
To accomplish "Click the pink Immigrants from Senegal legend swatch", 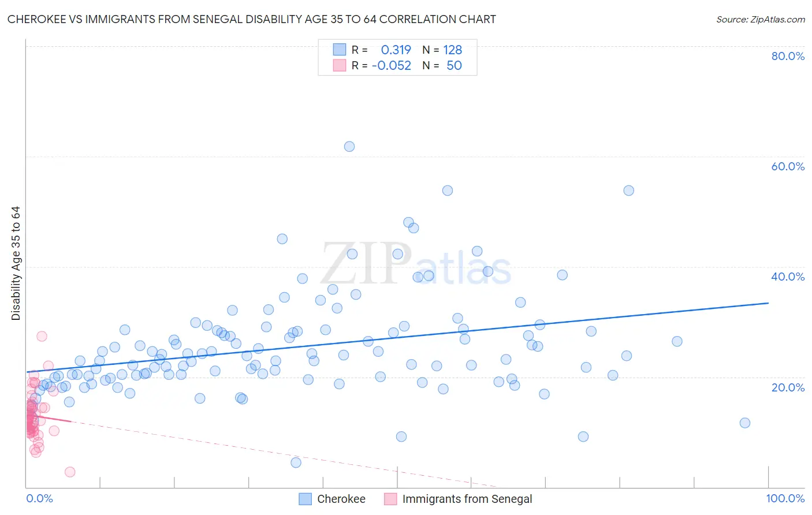I will coord(390,499).
